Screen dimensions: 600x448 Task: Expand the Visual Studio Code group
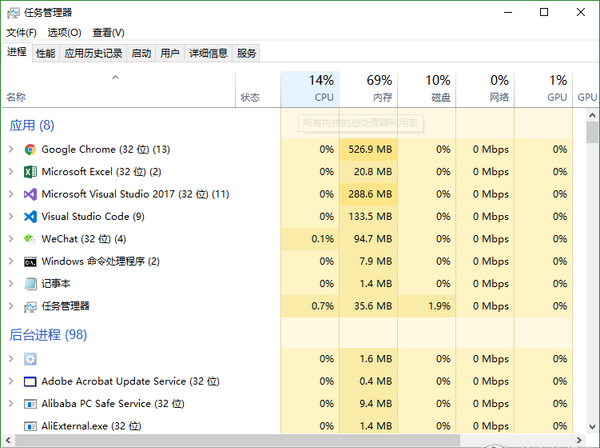coord(11,217)
